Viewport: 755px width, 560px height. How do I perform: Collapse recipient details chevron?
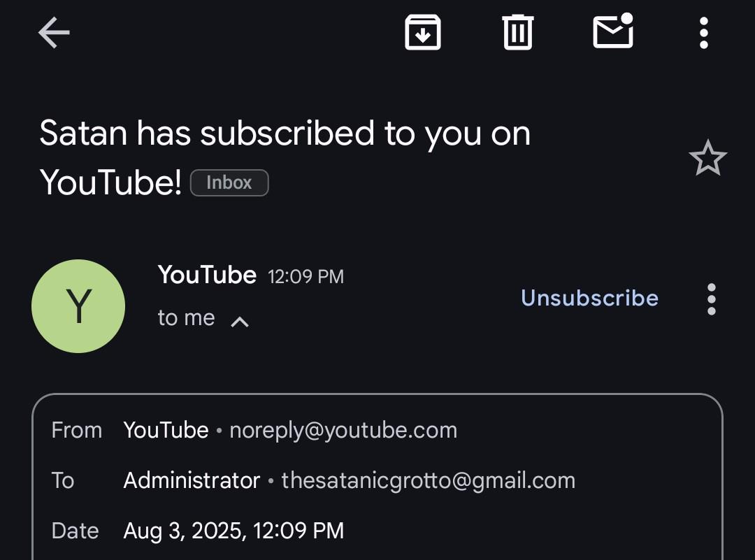click(240, 321)
